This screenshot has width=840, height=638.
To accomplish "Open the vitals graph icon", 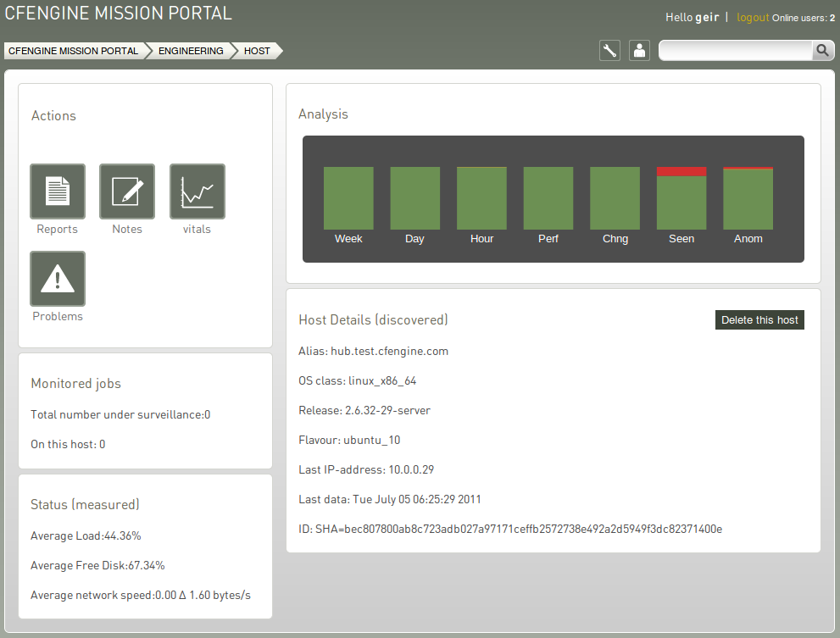I will [x=197, y=191].
